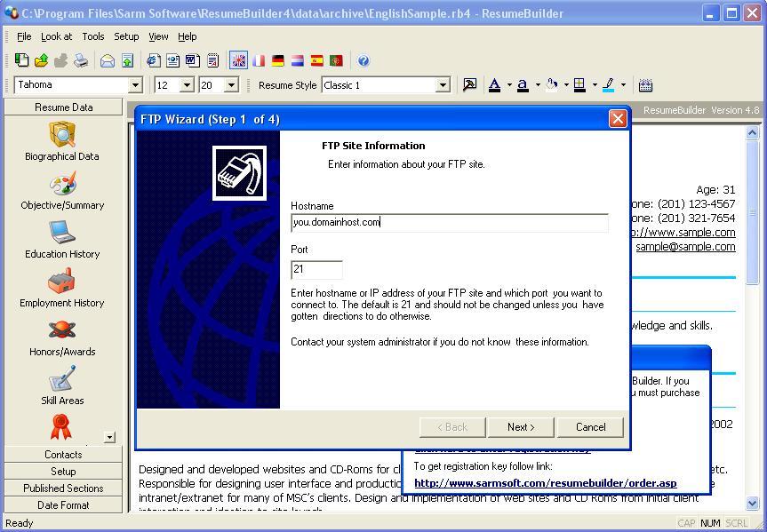Click resume preview scrollbar up arrow
The image size is (767, 532).
coord(752,132)
